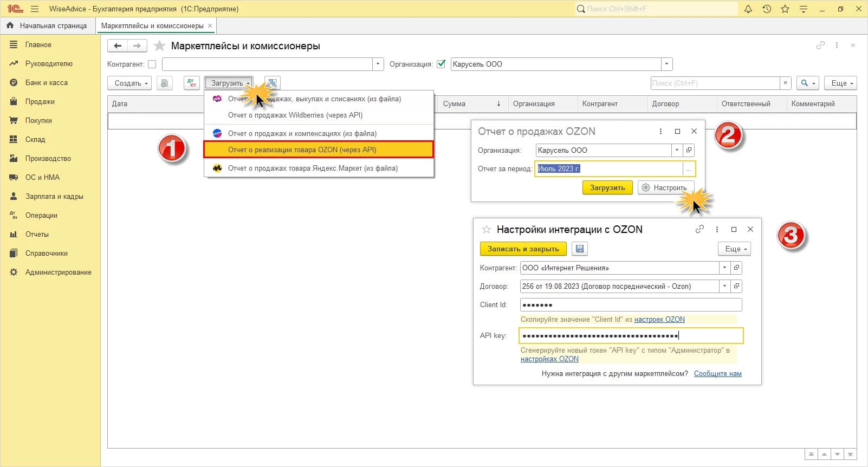Viewport: 868px width, 467px height.
Task: Open Зарплата и кадры section
Action: [x=54, y=196]
